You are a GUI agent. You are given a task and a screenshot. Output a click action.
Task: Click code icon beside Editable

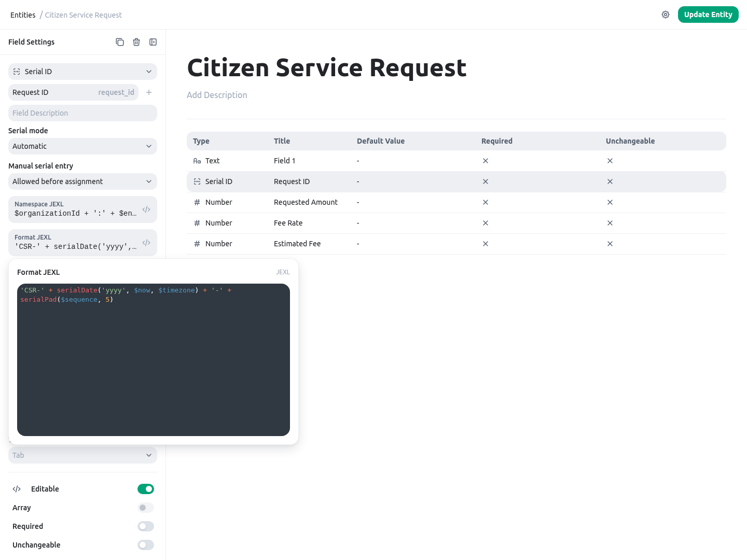pos(17,489)
